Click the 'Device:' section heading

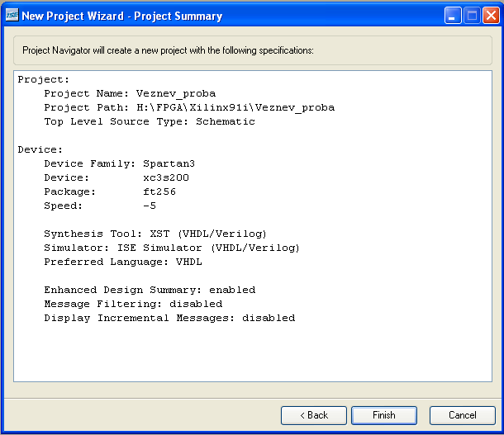coord(40,149)
